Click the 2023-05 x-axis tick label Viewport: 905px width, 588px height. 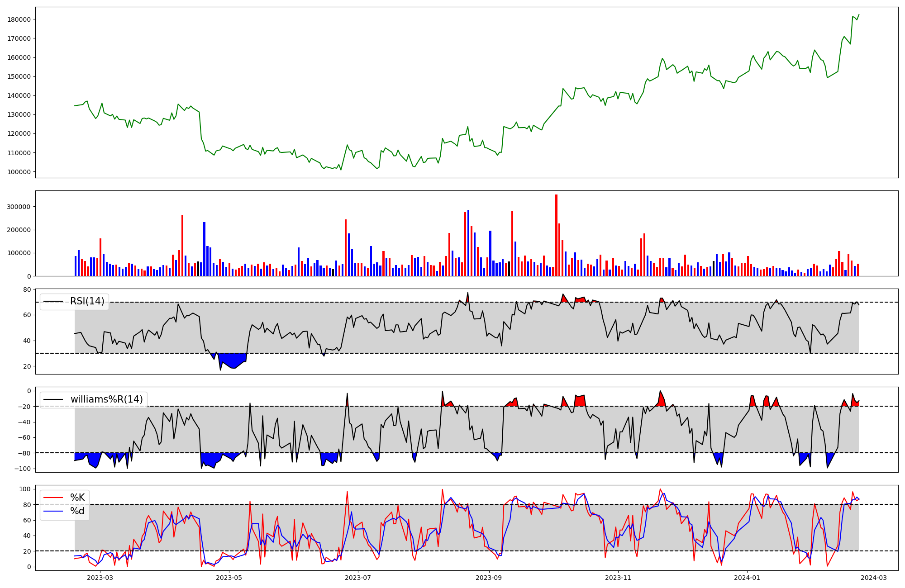[229, 578]
